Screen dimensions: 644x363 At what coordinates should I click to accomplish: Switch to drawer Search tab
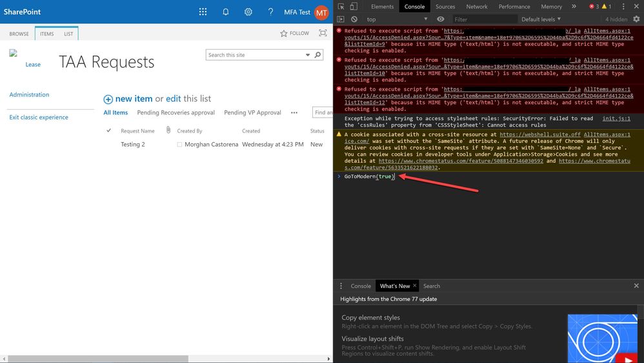coord(431,285)
